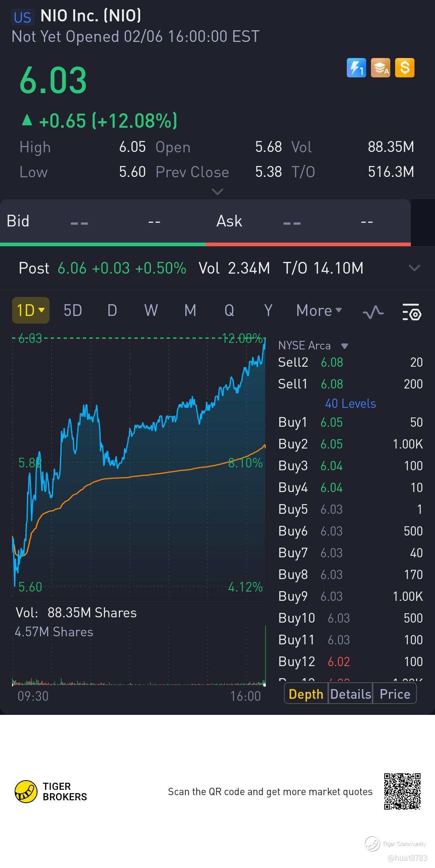Screen dimensions: 435x868
Task: Tap the US market flag badge
Action: click(x=22, y=17)
